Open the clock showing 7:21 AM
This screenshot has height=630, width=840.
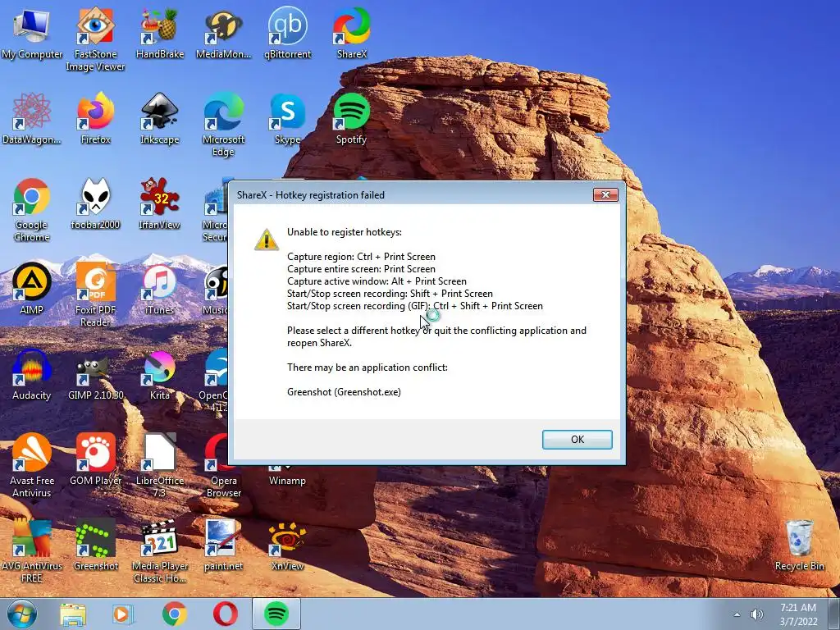point(798,614)
